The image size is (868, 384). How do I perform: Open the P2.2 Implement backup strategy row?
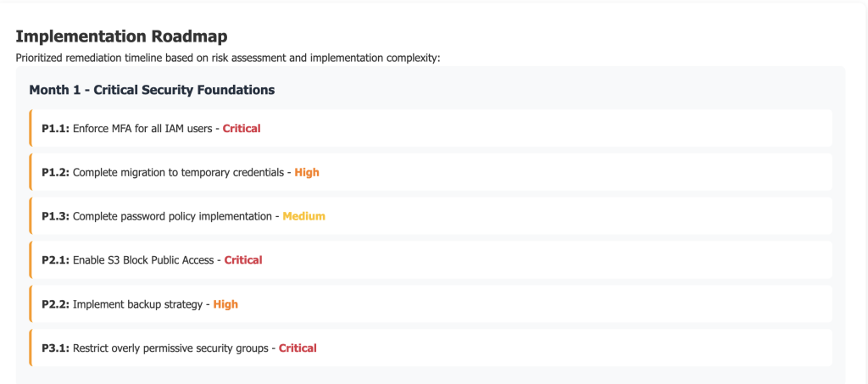click(431, 303)
